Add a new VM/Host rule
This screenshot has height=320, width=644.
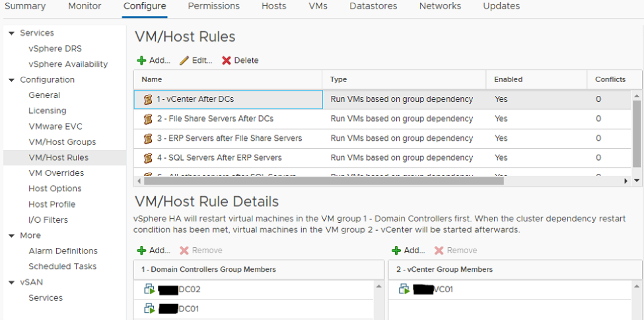153,60
